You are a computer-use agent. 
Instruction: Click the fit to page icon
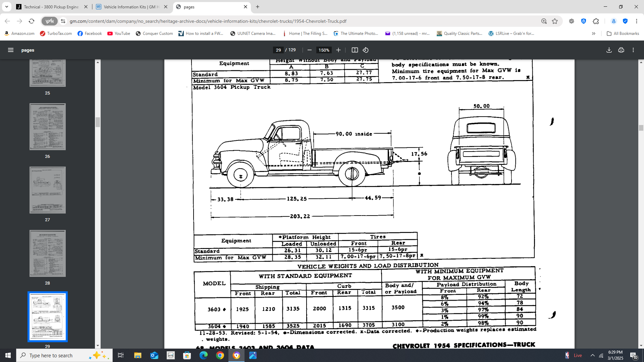point(355,50)
